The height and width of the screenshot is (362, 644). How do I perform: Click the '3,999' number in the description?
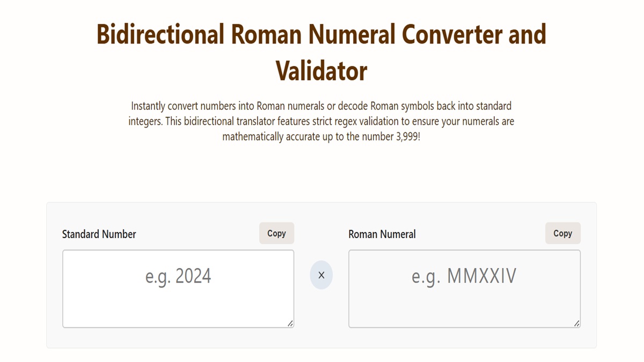406,137
